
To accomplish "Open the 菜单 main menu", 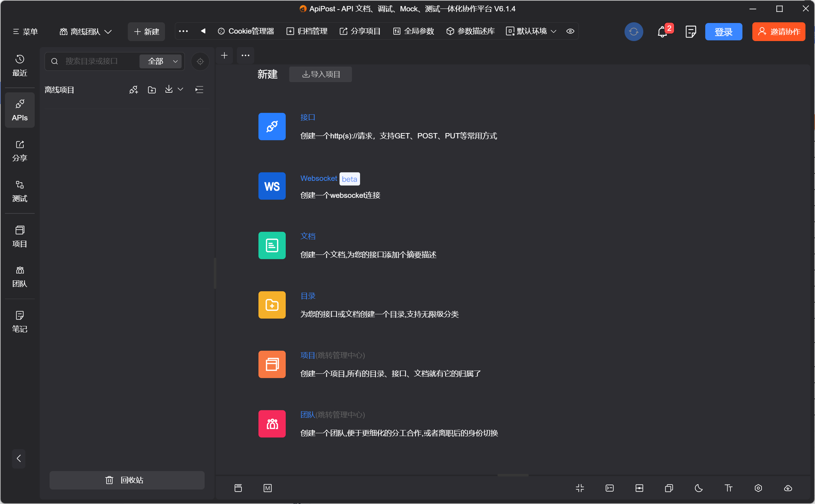I will pos(25,32).
